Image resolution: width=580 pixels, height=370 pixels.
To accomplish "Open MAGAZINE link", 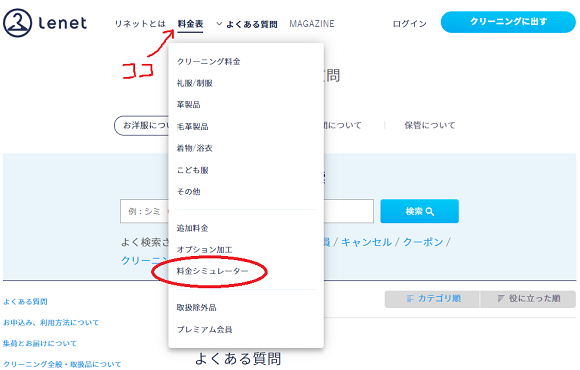I will [312, 24].
